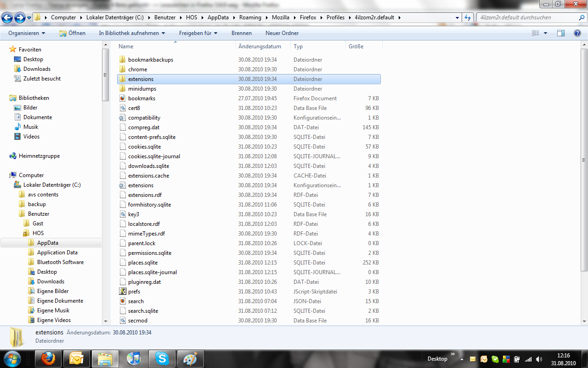Click the search JSON file icon
The height and width of the screenshot is (368, 588).
[x=122, y=301]
